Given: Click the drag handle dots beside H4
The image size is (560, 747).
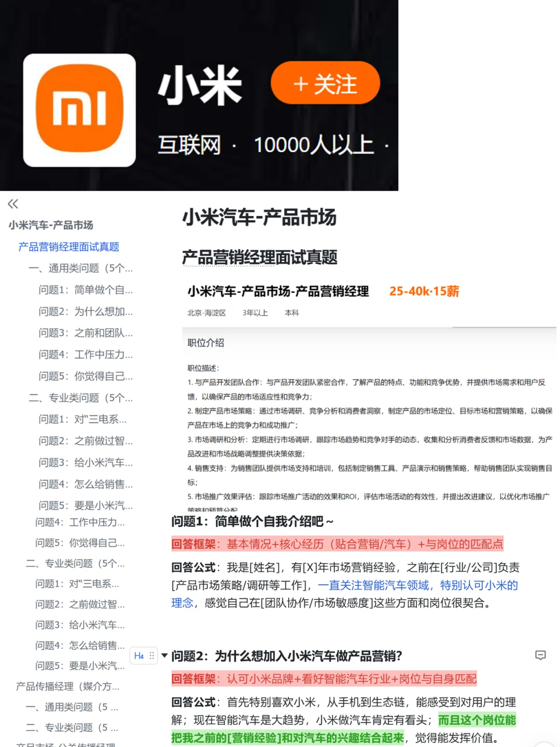Looking at the screenshot, I should coord(151,656).
